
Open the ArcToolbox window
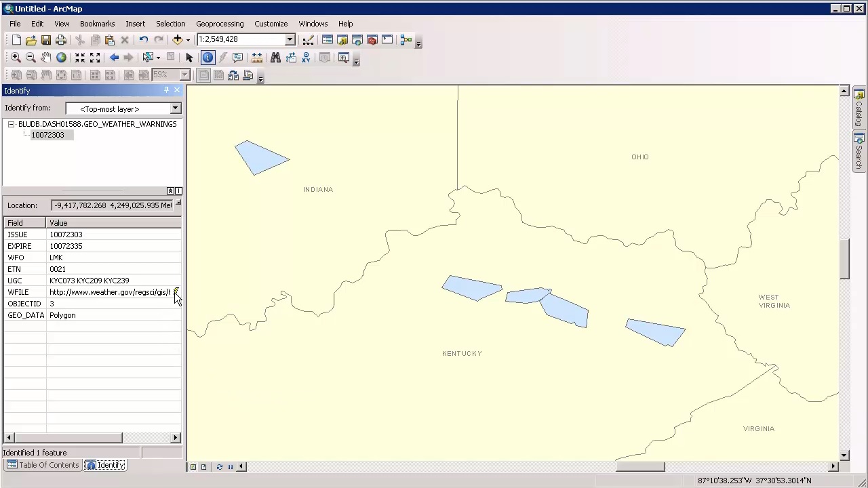click(x=372, y=40)
